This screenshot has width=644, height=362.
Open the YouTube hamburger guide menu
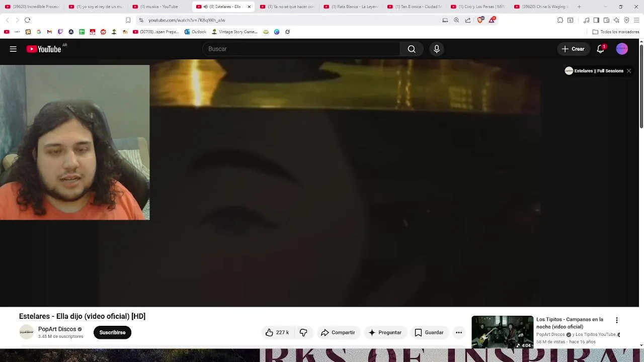pos(13,49)
